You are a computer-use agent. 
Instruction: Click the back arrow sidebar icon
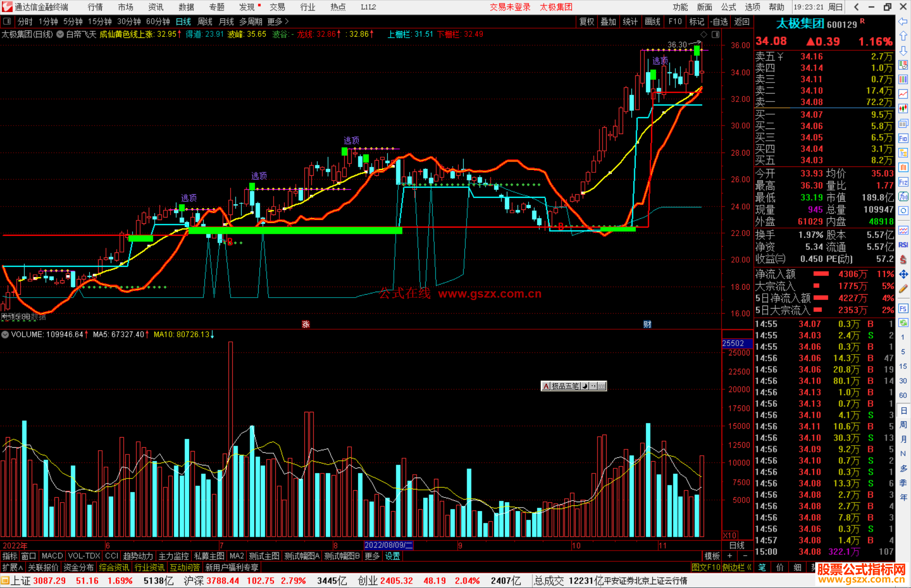(x=903, y=21)
